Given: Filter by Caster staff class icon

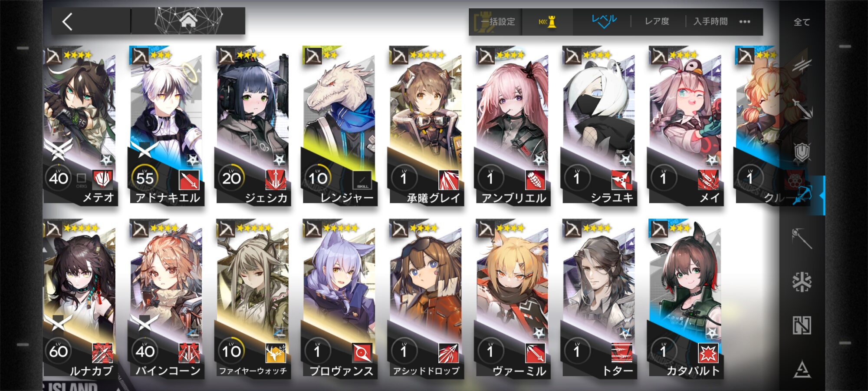Looking at the screenshot, I should pyautogui.click(x=801, y=239).
